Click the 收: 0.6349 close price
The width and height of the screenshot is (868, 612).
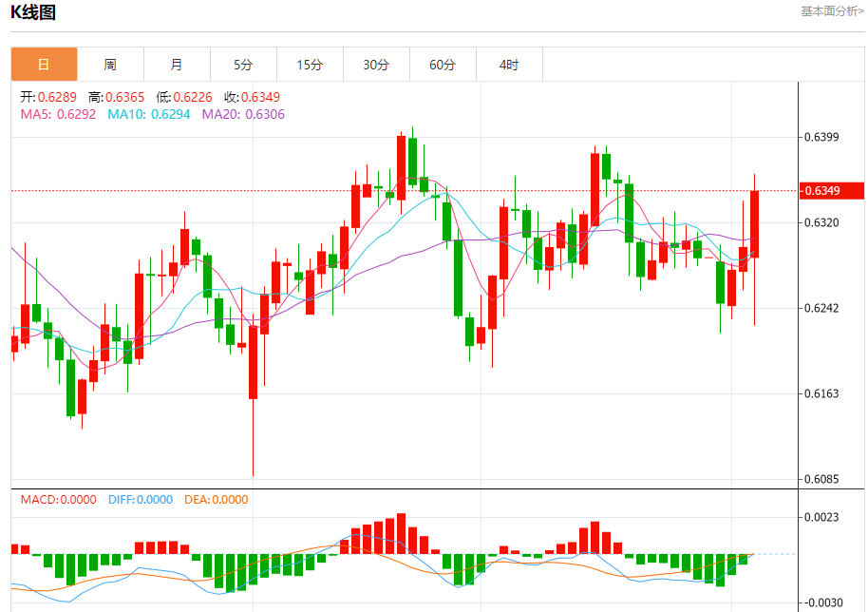[253, 98]
